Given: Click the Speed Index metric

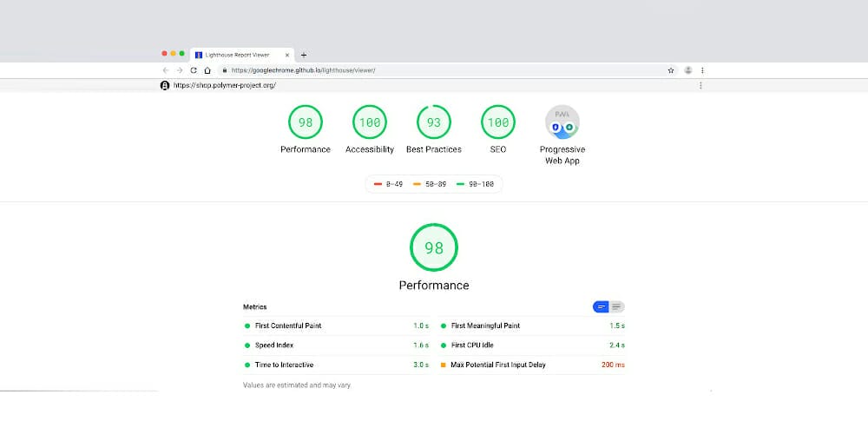Looking at the screenshot, I should point(336,345).
